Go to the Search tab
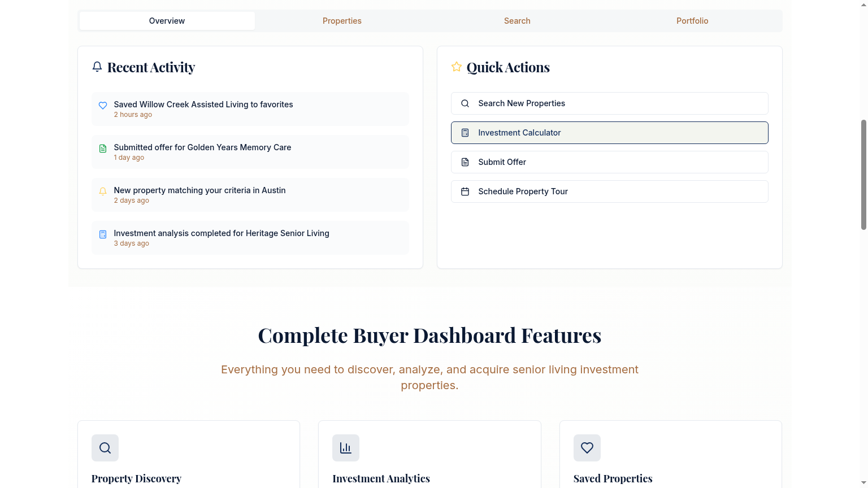This screenshot has width=868, height=488. pos(517,21)
